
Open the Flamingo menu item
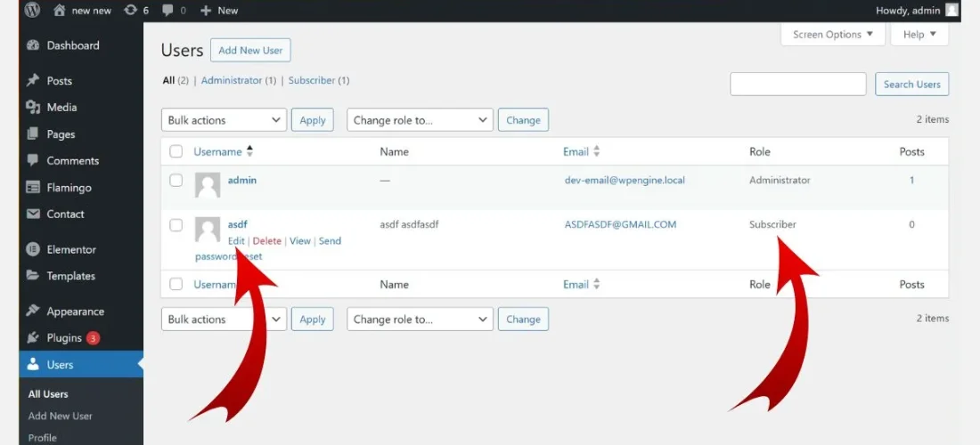[x=69, y=188]
